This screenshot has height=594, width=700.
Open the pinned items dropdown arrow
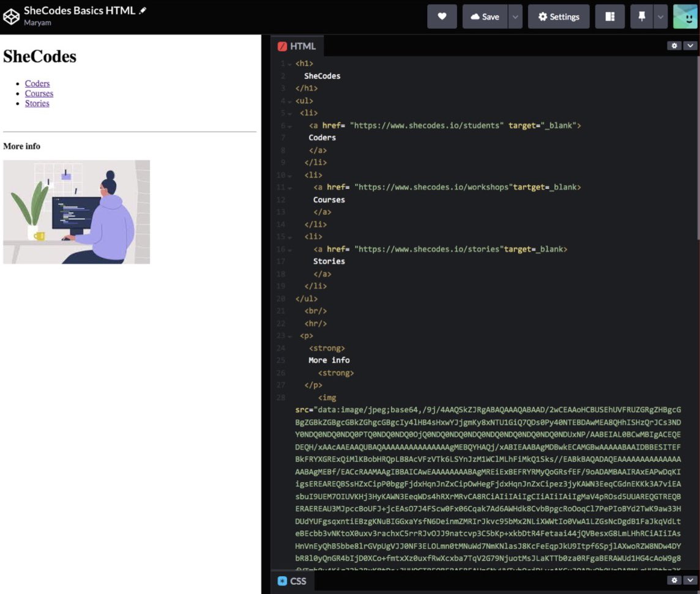pos(660,17)
